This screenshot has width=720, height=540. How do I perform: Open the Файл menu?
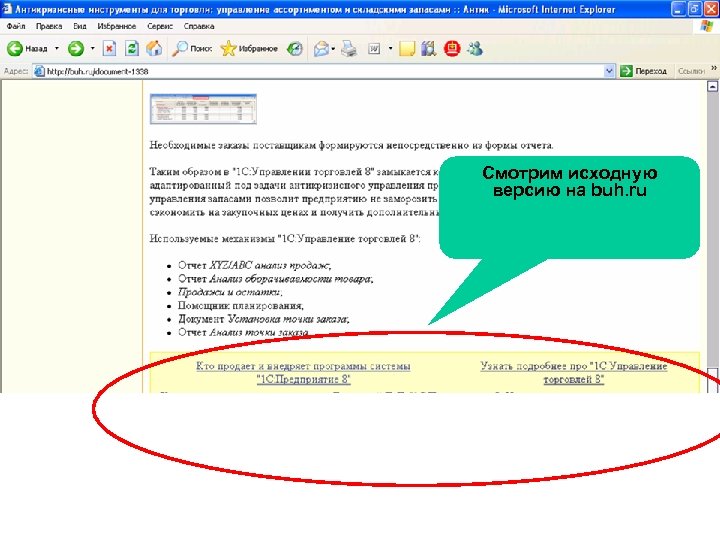[x=16, y=26]
